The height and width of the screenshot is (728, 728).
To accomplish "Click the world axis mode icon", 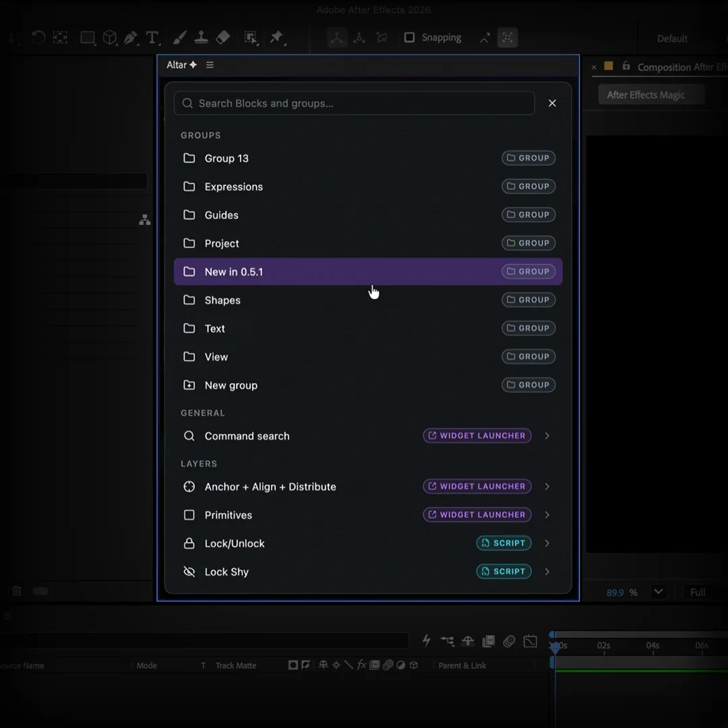I will pos(359,38).
